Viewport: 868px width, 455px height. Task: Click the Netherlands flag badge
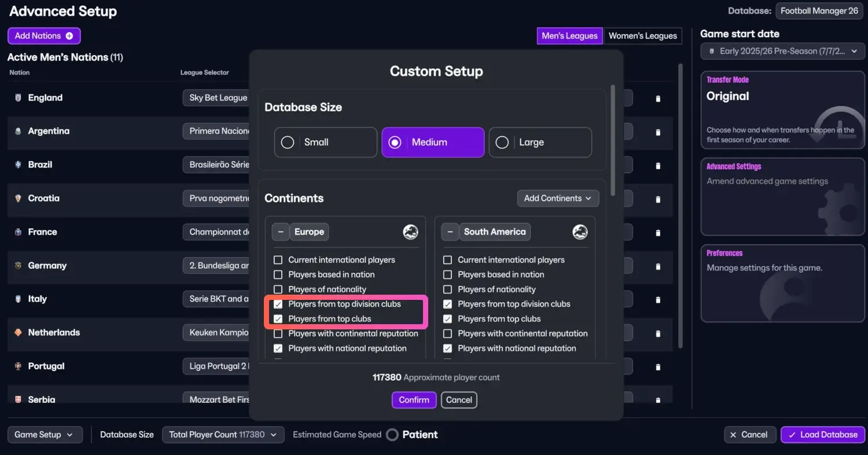pyautogui.click(x=18, y=333)
